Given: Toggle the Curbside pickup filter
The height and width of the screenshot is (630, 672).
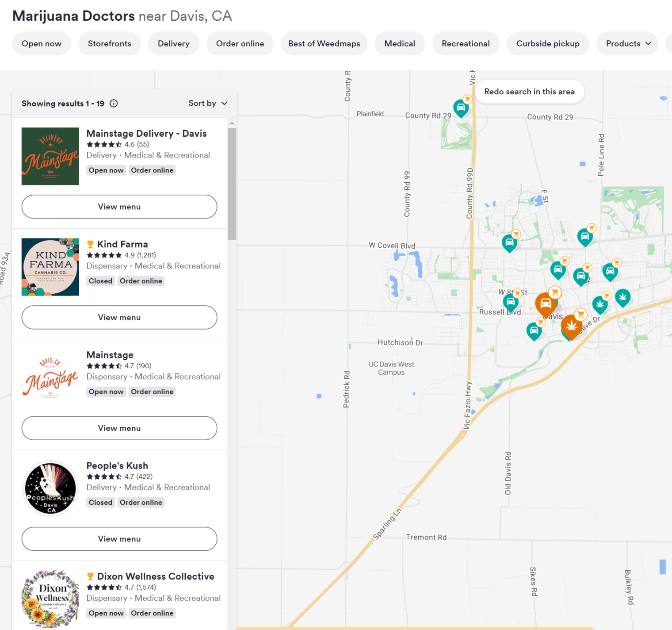Looking at the screenshot, I should click(x=548, y=43).
